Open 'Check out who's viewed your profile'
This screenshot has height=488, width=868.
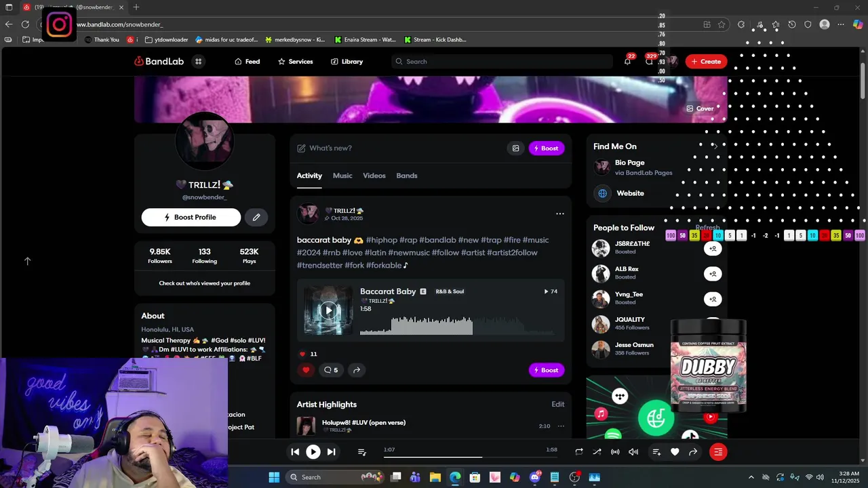pyautogui.click(x=204, y=283)
